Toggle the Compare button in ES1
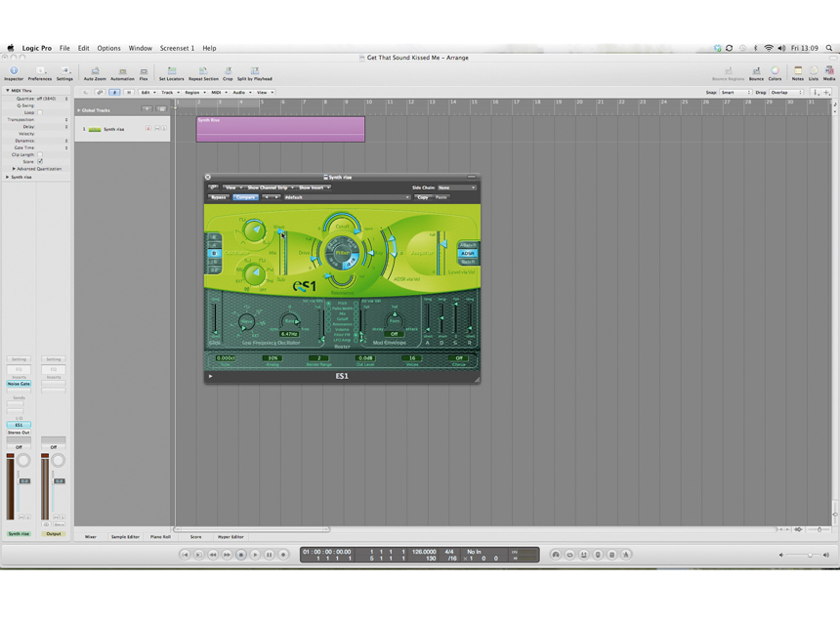This screenshot has height=623, width=840. [x=245, y=197]
